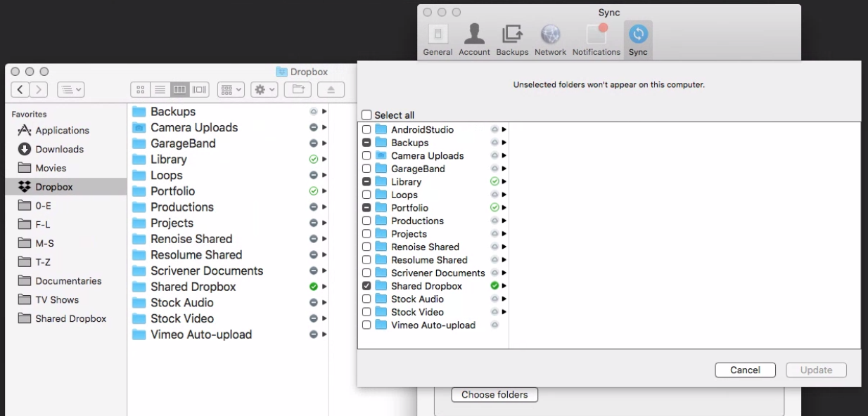Viewport: 868px width, 416px height.
Task: Click the Update button
Action: [x=816, y=370]
